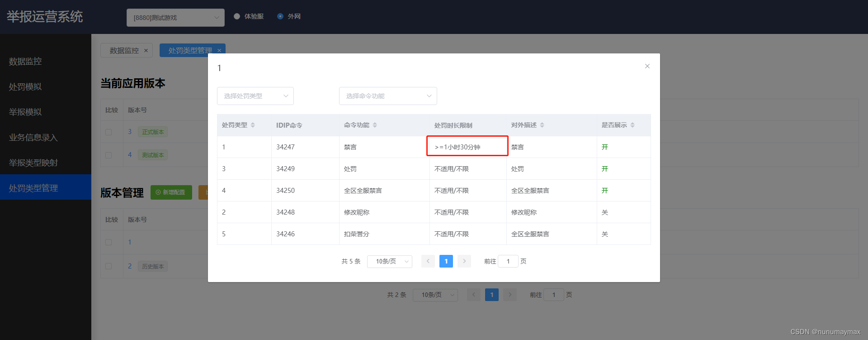Check the compare box for version 2

coord(108,266)
